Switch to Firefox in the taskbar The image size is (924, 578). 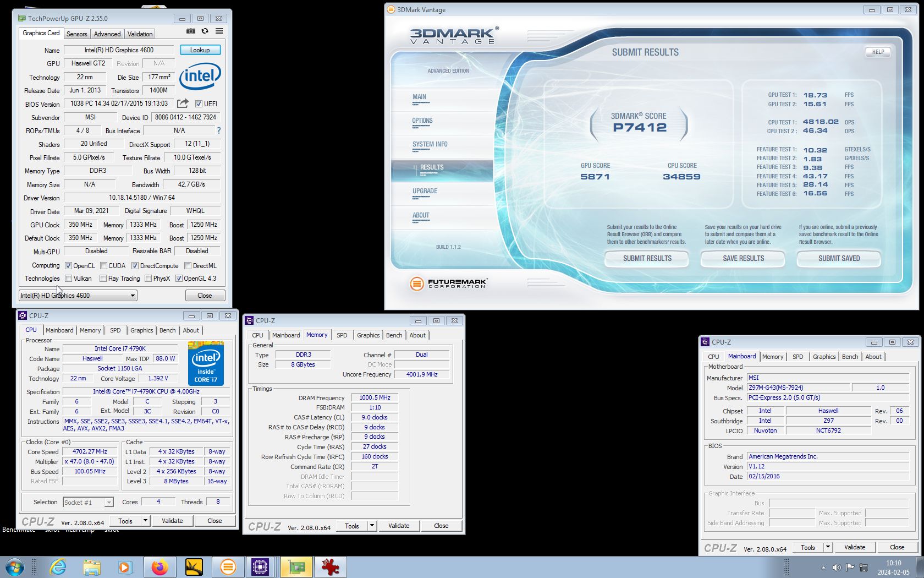tap(159, 567)
